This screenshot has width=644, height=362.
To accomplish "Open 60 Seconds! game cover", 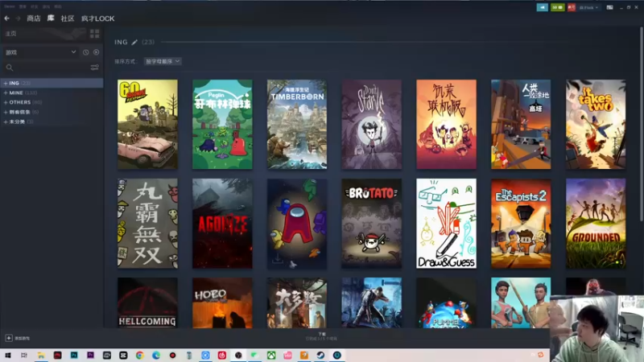I will click(x=147, y=125).
